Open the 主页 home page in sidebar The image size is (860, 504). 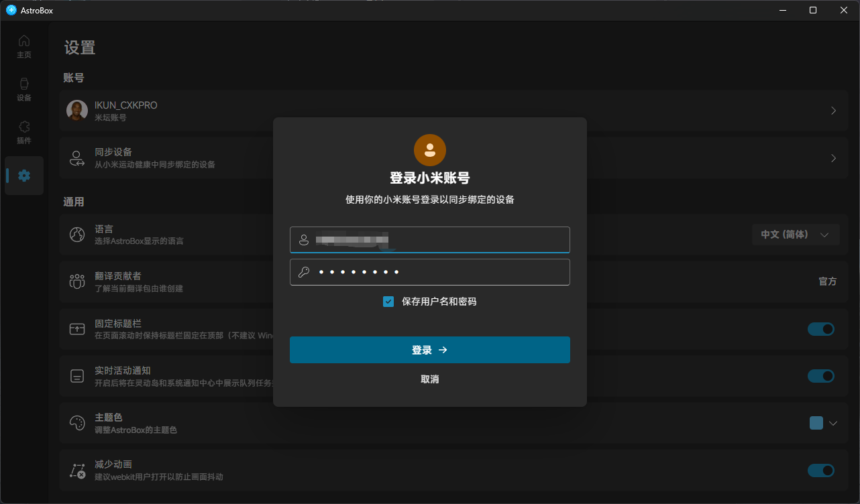[x=24, y=46]
